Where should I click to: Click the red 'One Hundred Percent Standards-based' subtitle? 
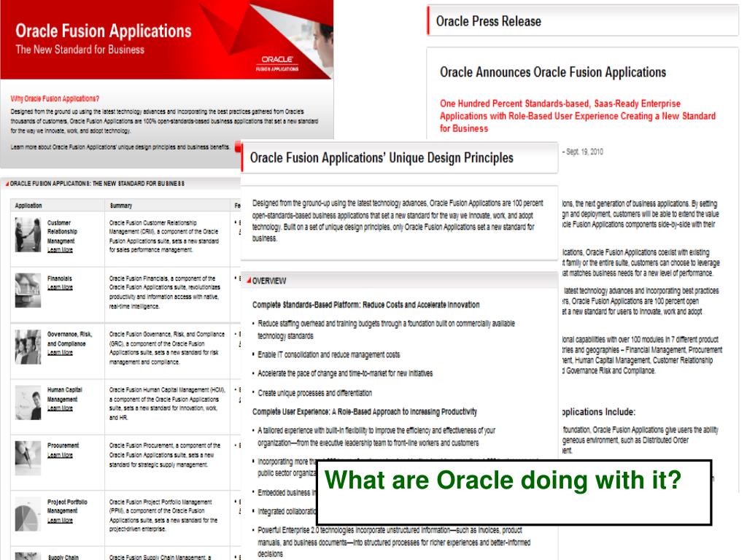[578, 116]
